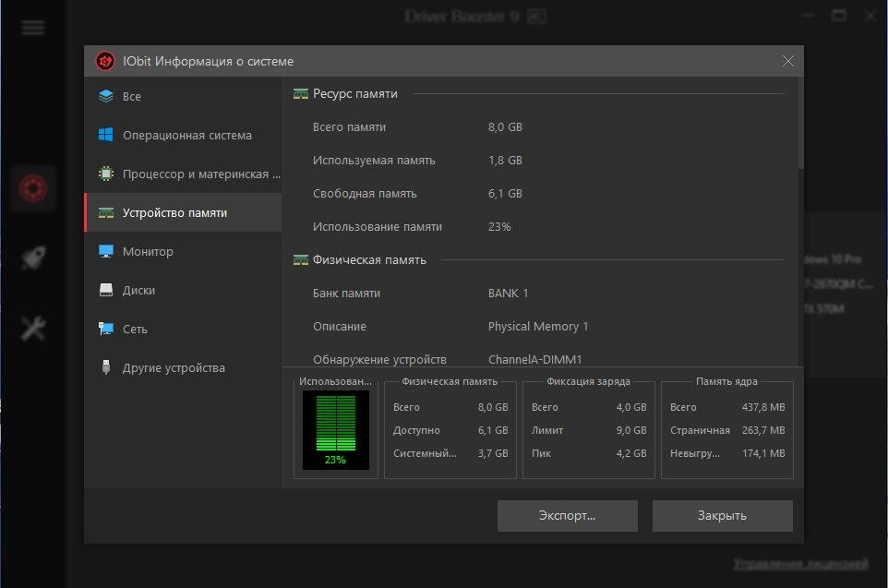Click the Лимит 9,0 GB value

click(631, 430)
